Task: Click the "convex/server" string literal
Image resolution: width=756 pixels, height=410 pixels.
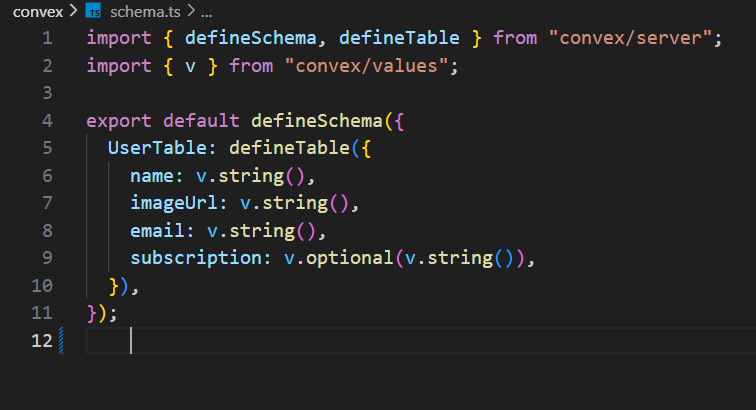Action: (630, 38)
